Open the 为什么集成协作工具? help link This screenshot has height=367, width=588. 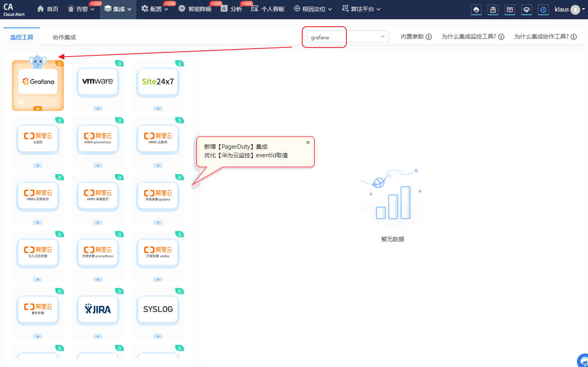545,37
